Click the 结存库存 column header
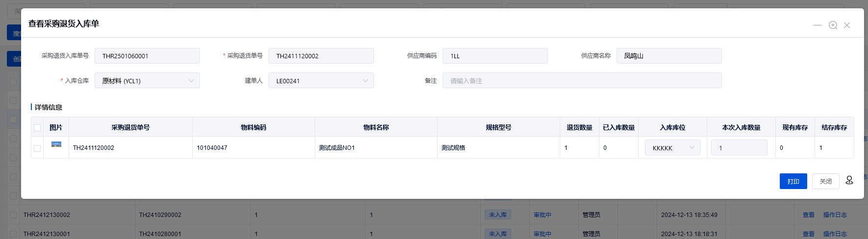The height and width of the screenshot is (239, 868). (834, 127)
